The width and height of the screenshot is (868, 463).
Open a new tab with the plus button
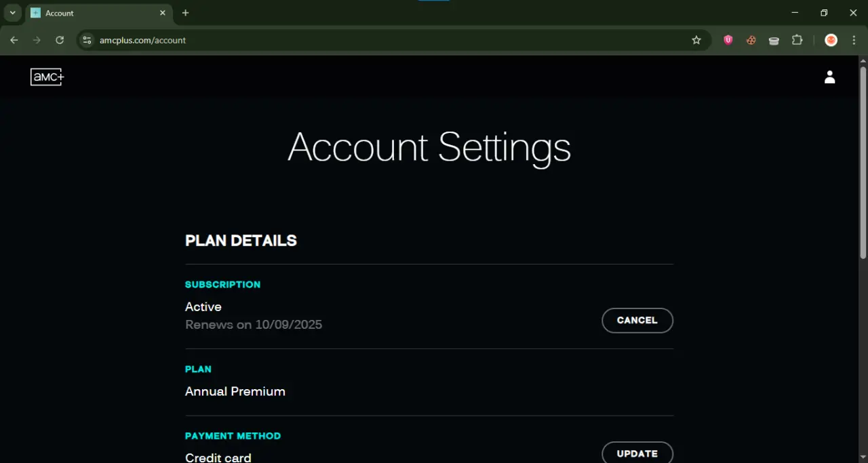(x=186, y=13)
